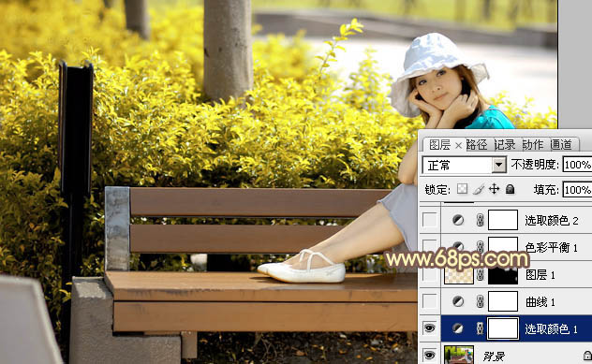Click the mask link icon of 图层 1
The height and width of the screenshot is (364, 592).
(480, 274)
